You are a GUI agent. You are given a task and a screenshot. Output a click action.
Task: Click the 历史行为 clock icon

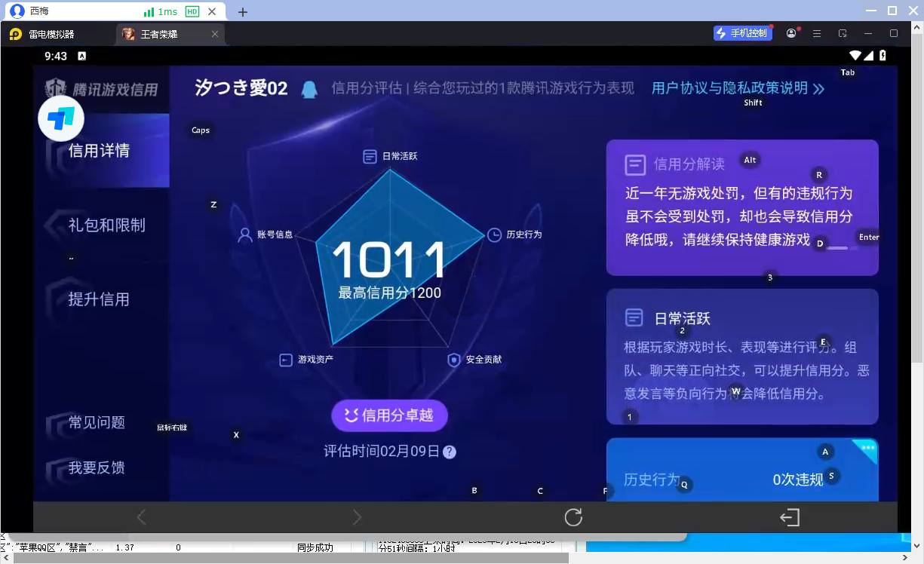click(494, 234)
